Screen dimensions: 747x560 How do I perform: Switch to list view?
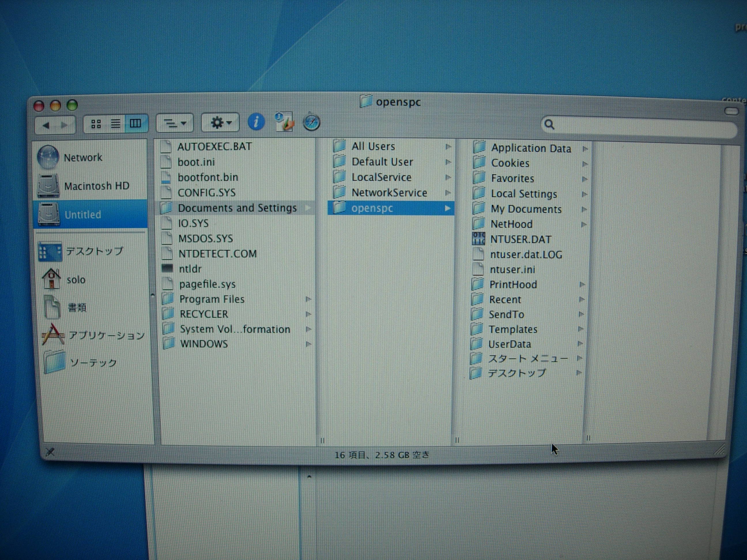116,124
